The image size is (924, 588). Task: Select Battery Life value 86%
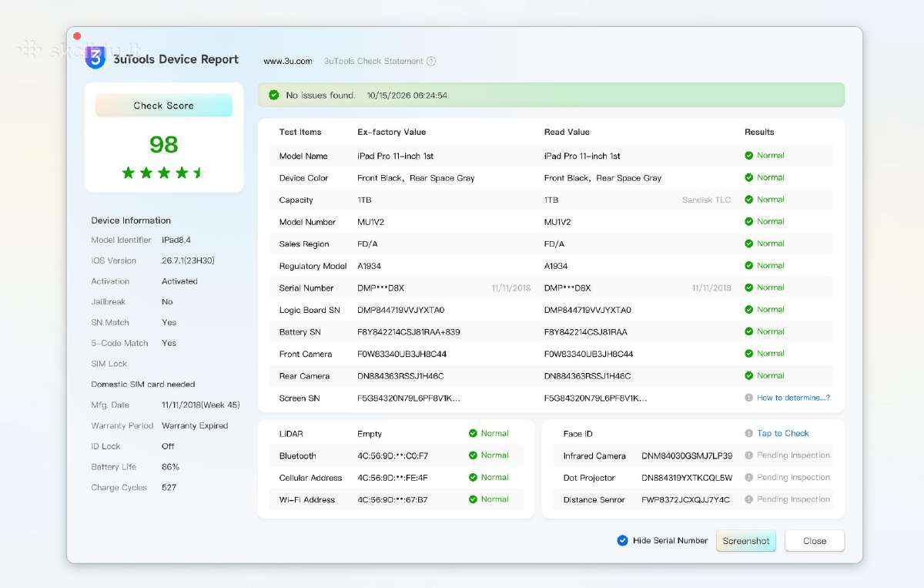click(171, 467)
